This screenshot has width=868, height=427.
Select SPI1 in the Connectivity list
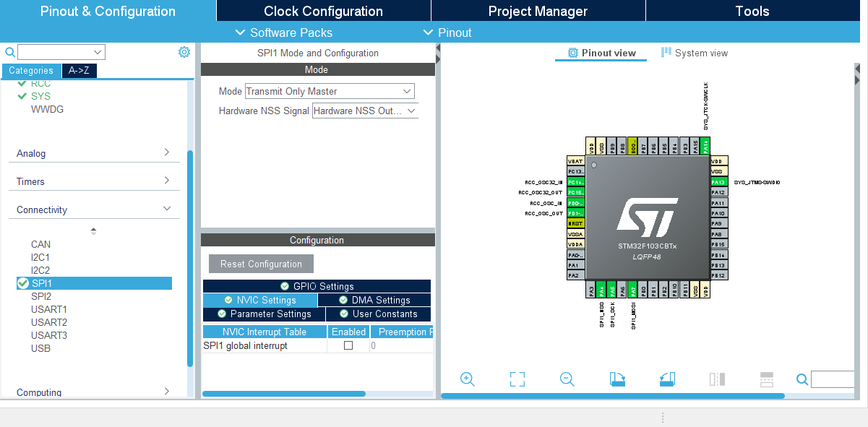[42, 283]
